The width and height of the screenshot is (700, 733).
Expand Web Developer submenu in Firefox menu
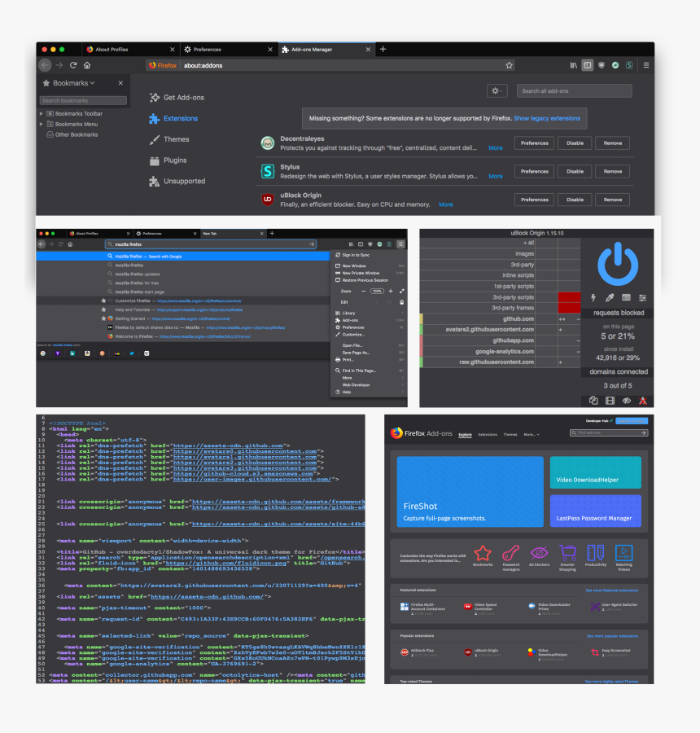tap(369, 384)
